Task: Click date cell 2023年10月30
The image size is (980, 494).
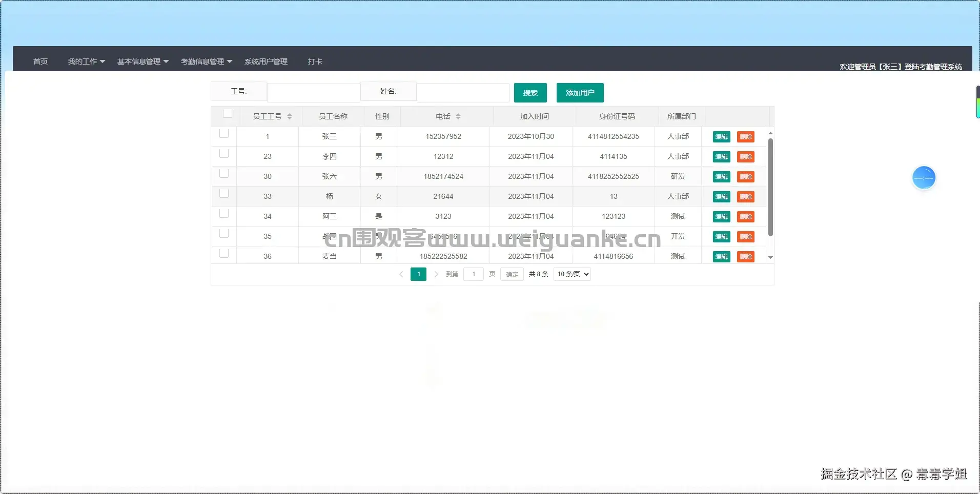Action: coord(531,136)
